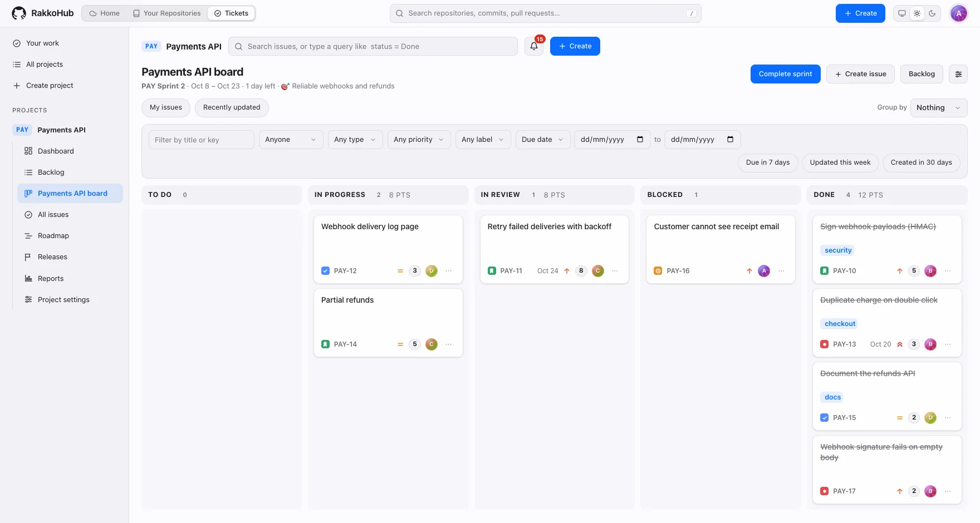Click the RakkoHub logo
The image size is (980, 523).
tap(43, 13)
